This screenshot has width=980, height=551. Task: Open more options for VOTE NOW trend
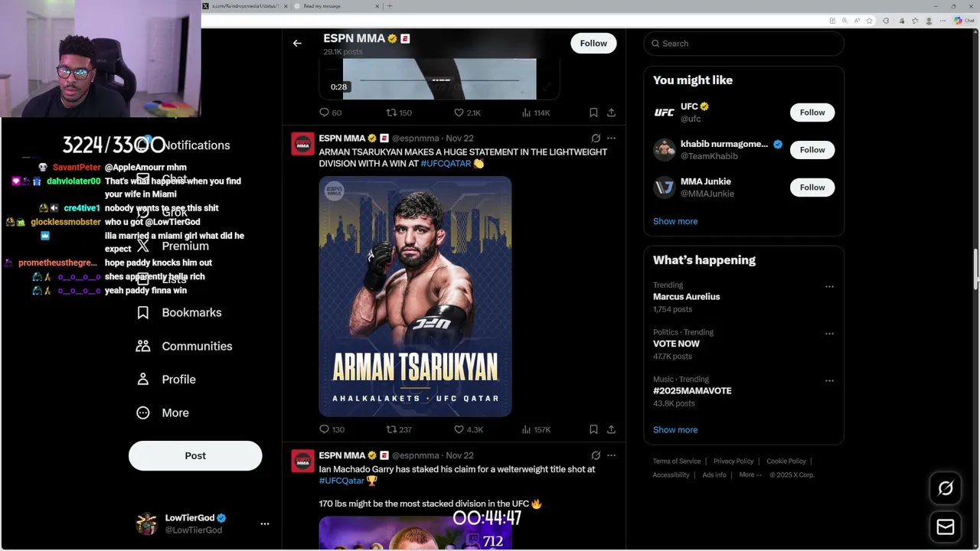click(829, 334)
